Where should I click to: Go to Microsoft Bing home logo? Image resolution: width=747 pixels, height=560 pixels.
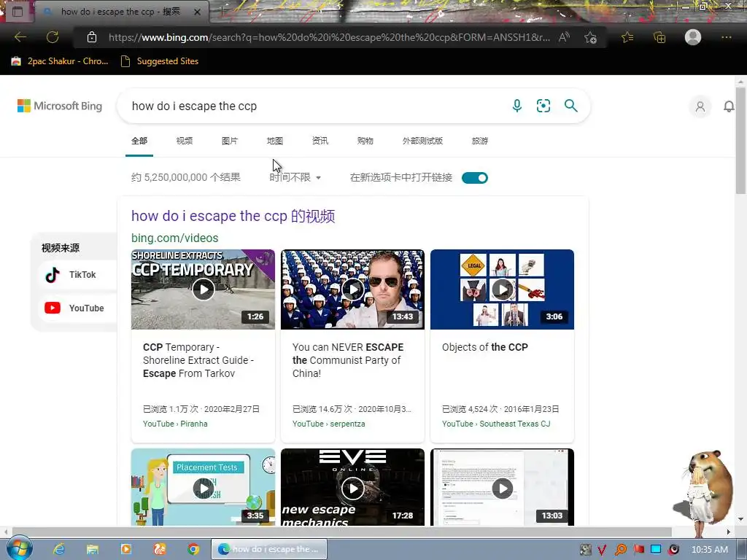click(60, 106)
